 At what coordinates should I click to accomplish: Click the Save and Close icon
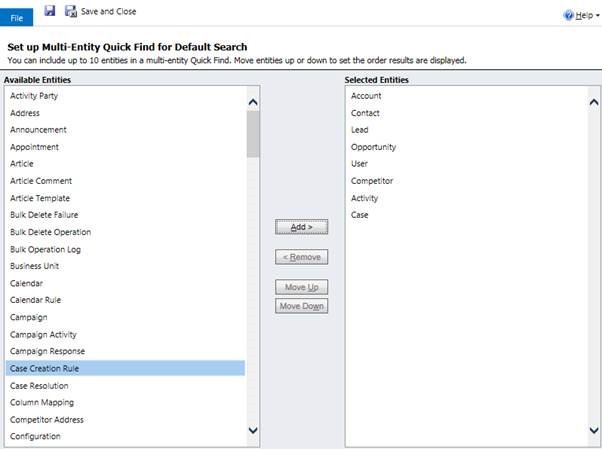(x=71, y=11)
